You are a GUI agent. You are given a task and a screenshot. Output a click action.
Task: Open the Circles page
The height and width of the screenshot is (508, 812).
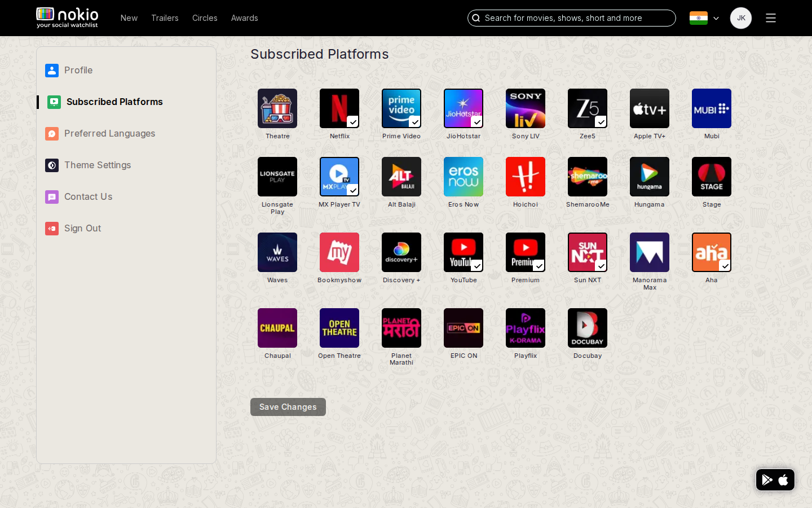coord(205,18)
